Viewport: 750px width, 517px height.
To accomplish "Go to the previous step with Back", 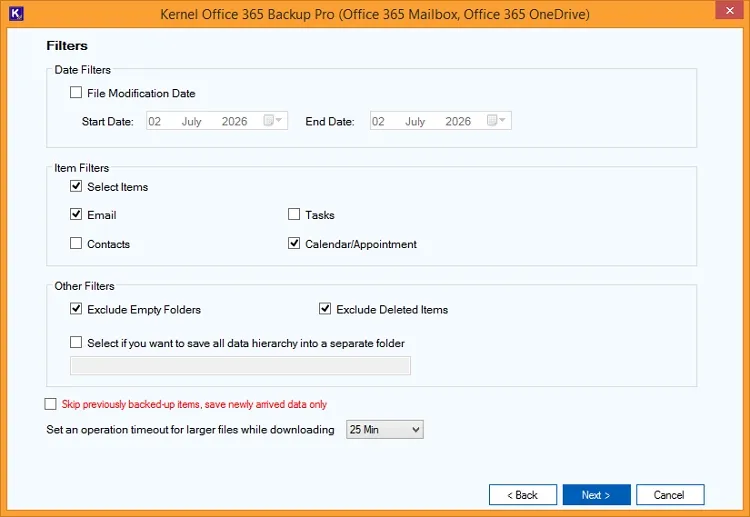I will pos(523,495).
